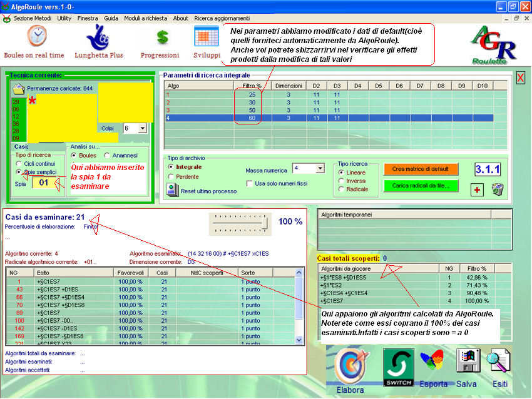
Task: Click the Dimensioni column header
Action: click(289, 86)
